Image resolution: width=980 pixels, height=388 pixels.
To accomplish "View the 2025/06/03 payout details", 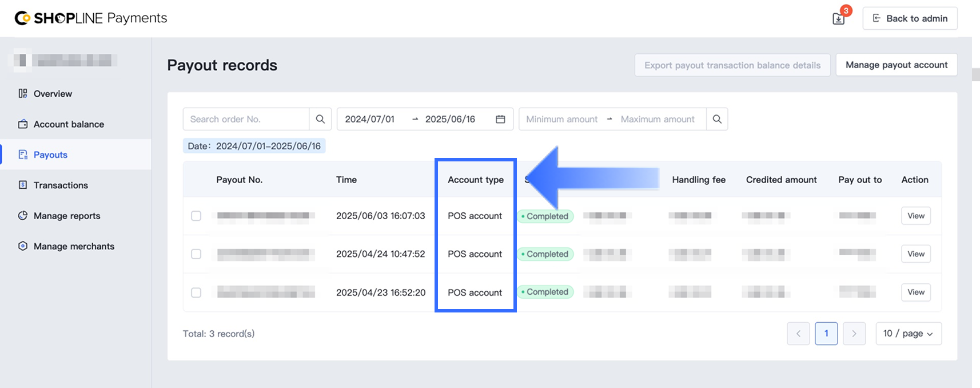I will (x=915, y=216).
